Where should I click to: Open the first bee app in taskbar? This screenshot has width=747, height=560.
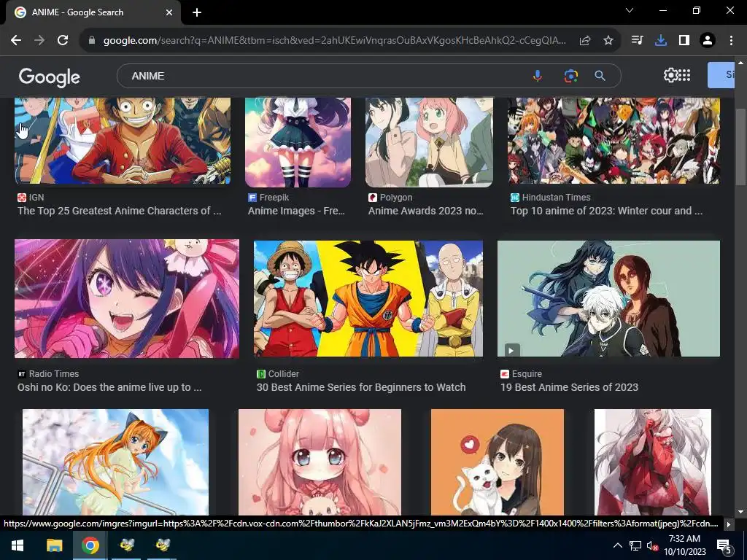click(x=127, y=545)
